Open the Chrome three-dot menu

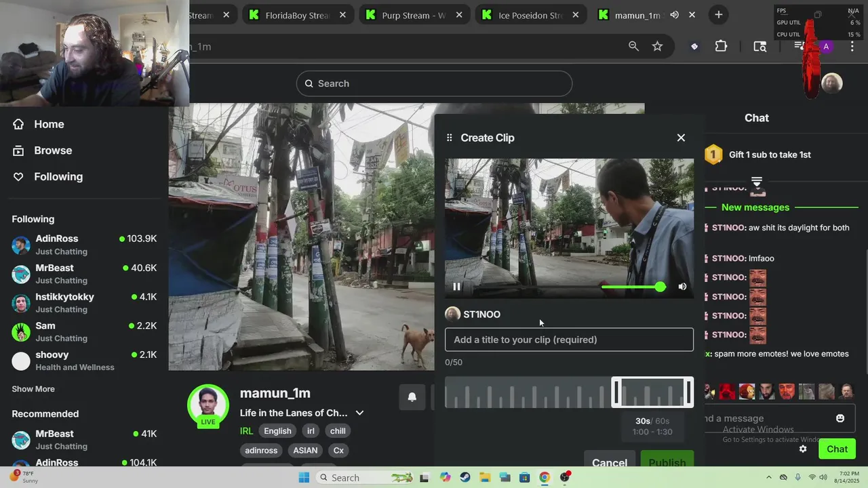(x=852, y=46)
